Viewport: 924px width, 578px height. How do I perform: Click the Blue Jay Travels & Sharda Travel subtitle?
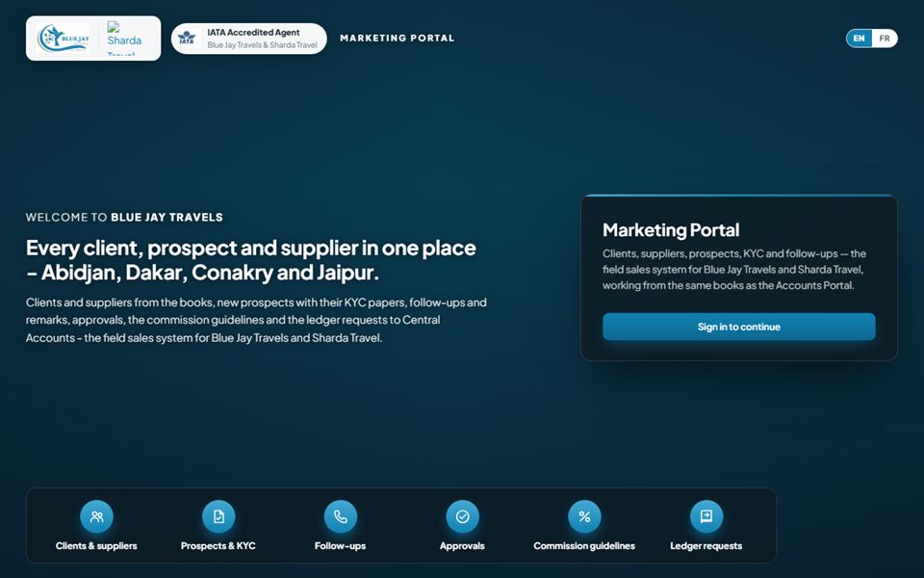pyautogui.click(x=262, y=45)
